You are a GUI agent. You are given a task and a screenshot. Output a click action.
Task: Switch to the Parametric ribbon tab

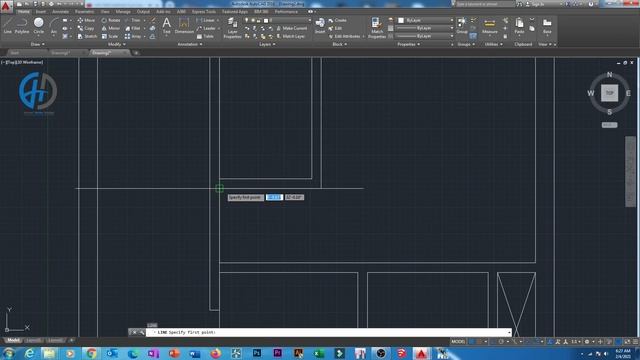[84, 11]
